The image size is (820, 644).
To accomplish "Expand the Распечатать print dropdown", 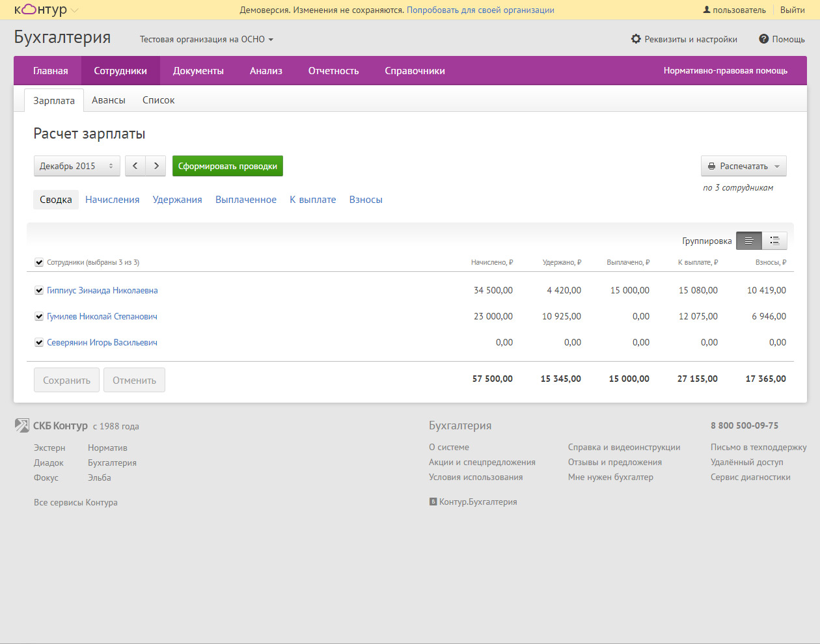I will tap(744, 166).
